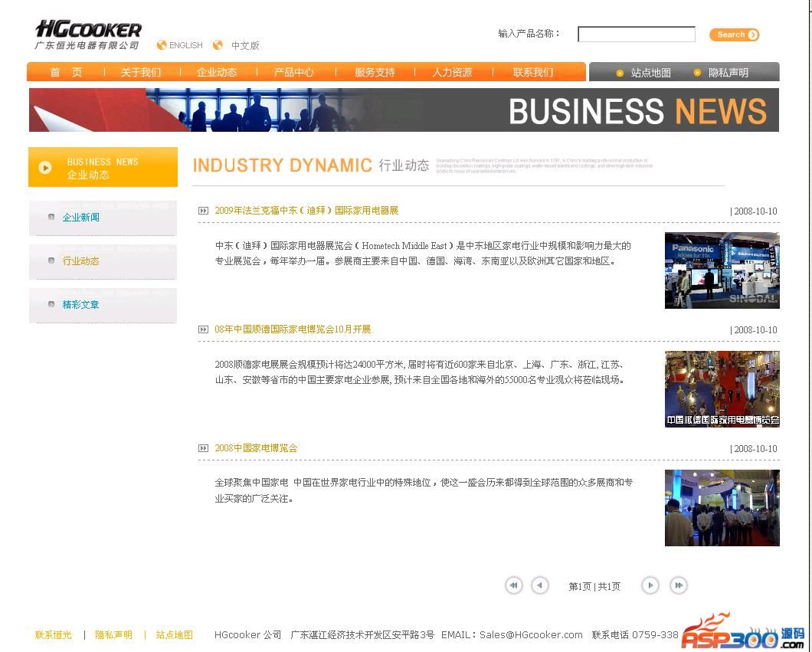This screenshot has height=652, width=812.
Task: Open the 中国顺德国际家用电器博览会 thumbnail
Action: click(722, 389)
